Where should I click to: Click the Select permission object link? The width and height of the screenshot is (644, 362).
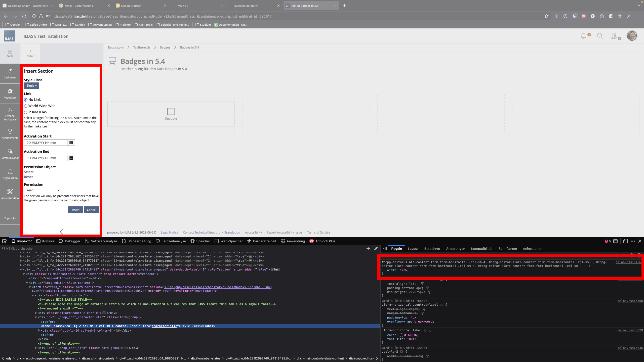click(29, 172)
